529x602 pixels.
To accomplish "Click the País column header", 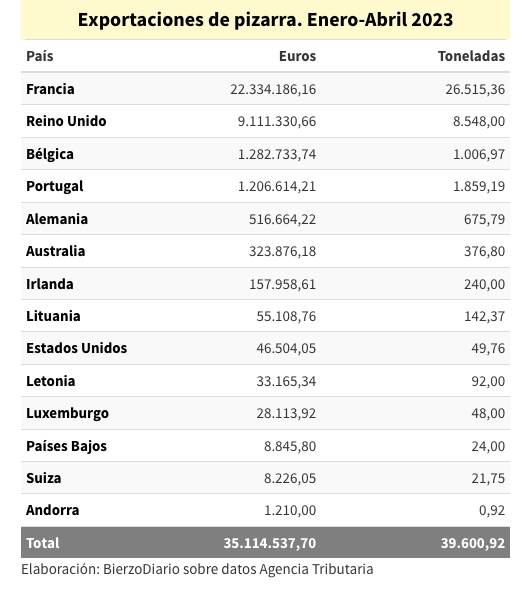I will [40, 56].
